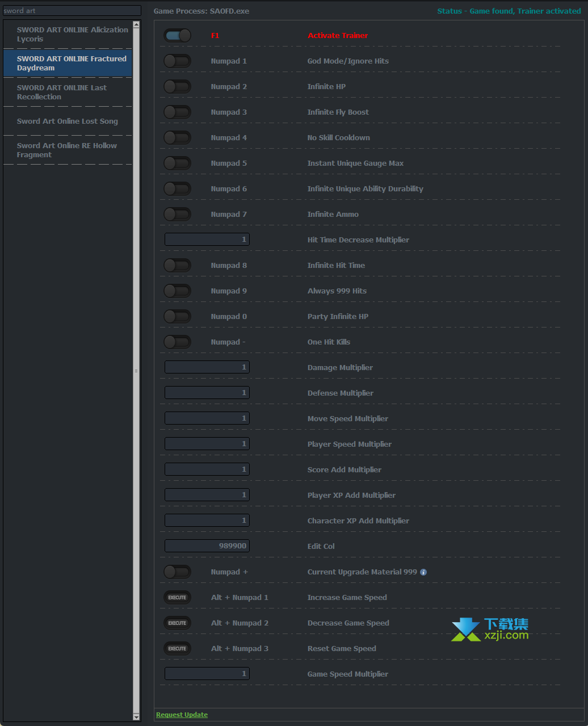Viewport: 588px width, 726px height.
Task: Click the Activate Trainer label
Action: [338, 35]
